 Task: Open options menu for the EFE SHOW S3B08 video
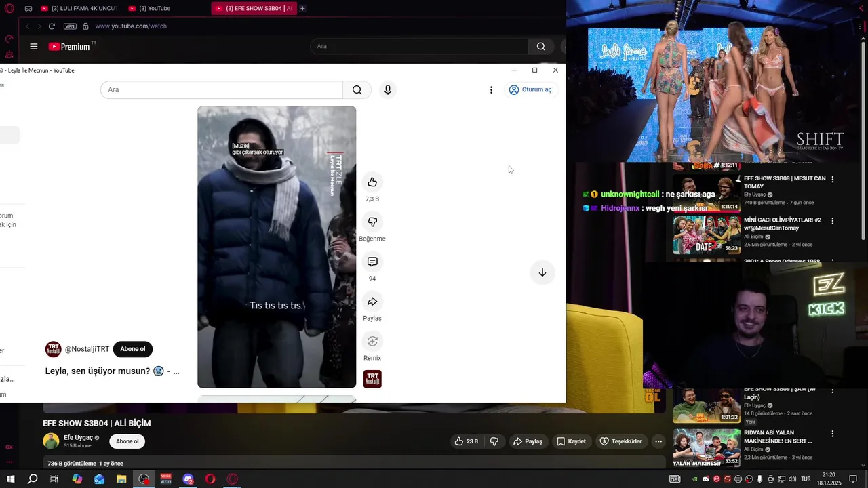click(833, 180)
